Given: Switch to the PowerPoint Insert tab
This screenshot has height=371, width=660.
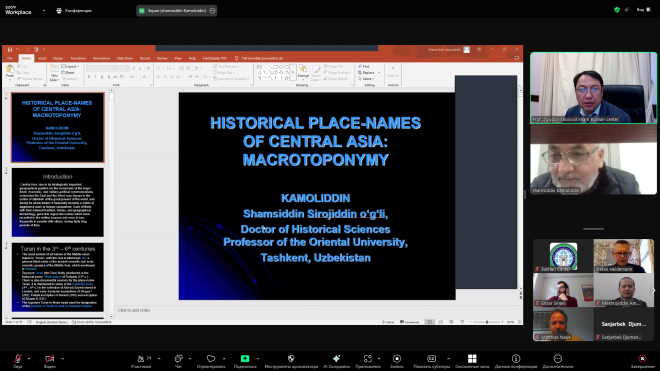Looking at the screenshot, I should pyautogui.click(x=42, y=58).
